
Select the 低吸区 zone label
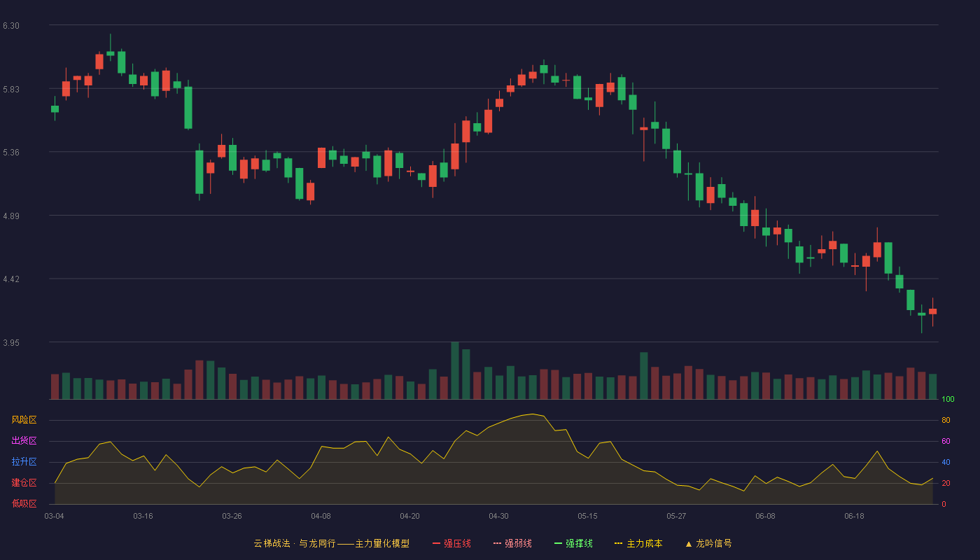coord(24,503)
